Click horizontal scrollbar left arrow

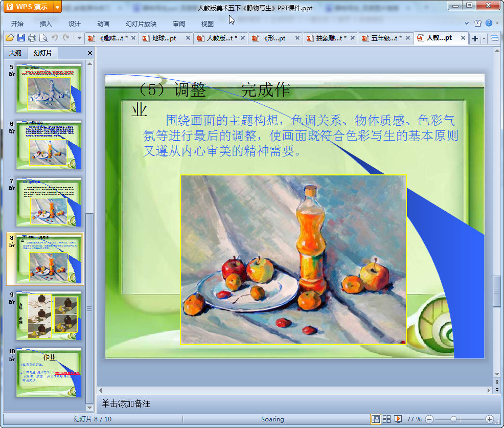click(x=100, y=390)
